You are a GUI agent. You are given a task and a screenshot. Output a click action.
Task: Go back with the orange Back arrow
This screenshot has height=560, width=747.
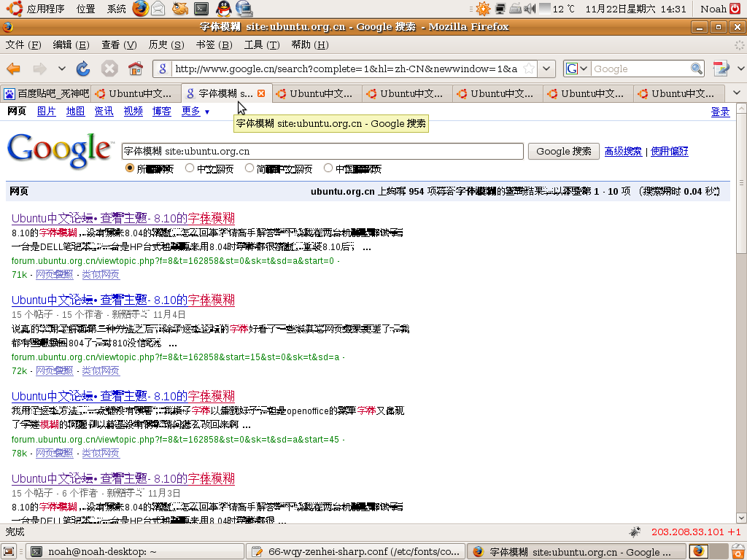tap(14, 69)
